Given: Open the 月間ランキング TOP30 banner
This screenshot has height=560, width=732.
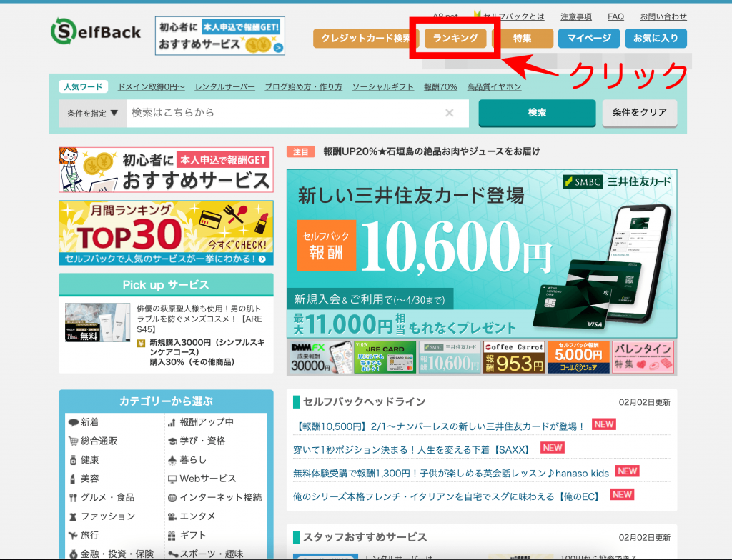Looking at the screenshot, I should coord(166,233).
